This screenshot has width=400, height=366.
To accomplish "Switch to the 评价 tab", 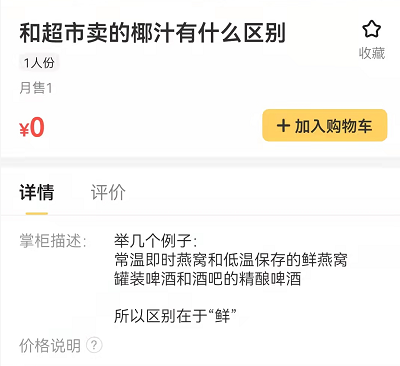I will 108,192.
